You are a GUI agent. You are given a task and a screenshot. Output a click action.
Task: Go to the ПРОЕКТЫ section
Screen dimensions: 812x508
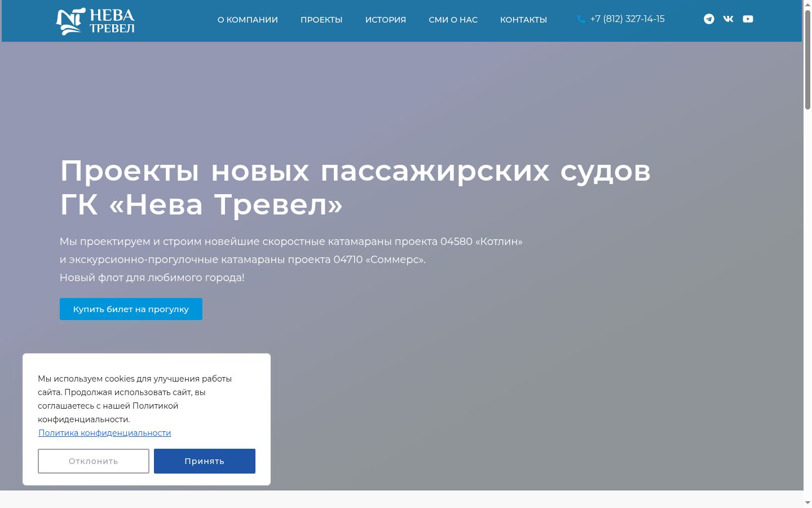(x=321, y=20)
